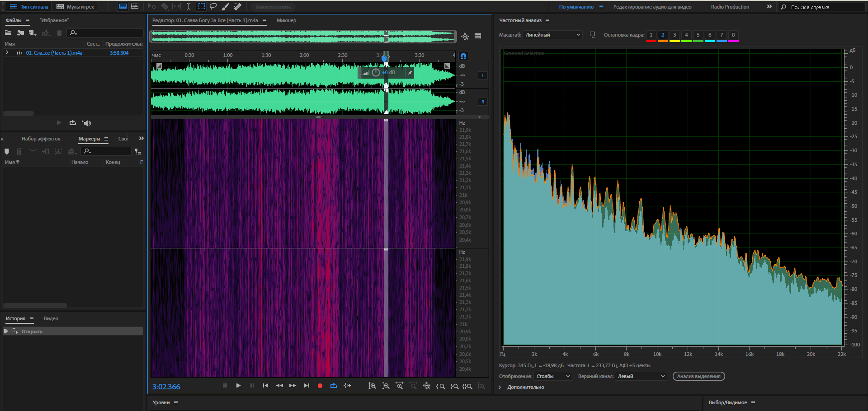Zoom in amplitude in the editor
The height and width of the screenshot is (411, 868).
tap(372, 386)
